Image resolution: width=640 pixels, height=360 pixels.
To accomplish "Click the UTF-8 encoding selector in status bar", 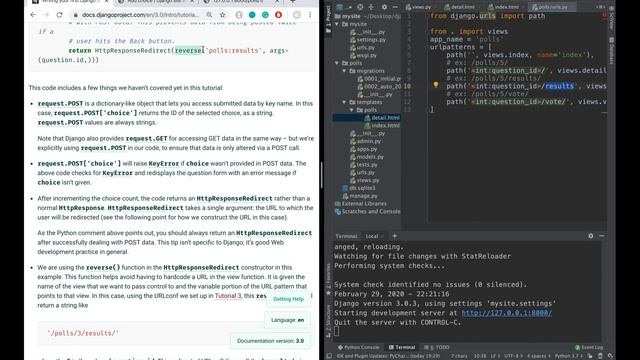I will (x=513, y=356).
